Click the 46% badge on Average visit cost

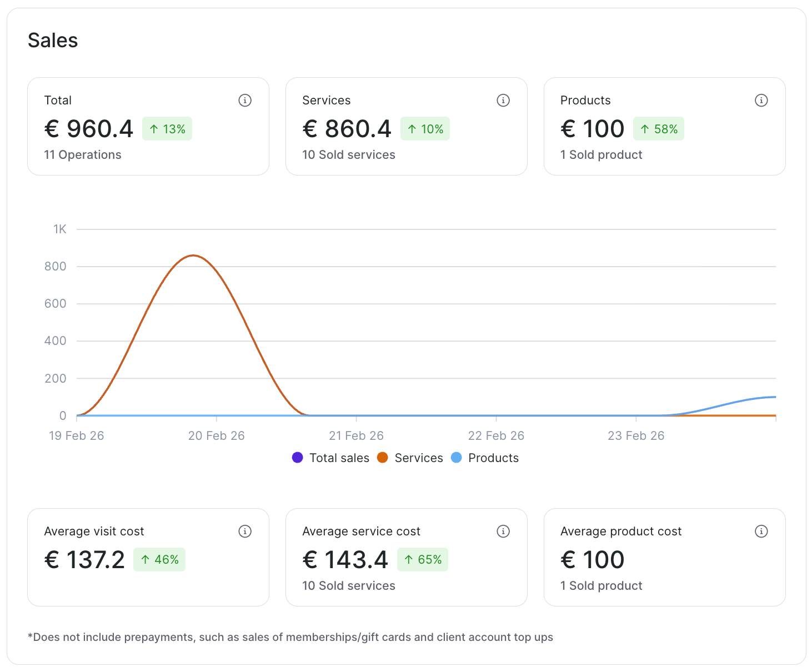point(159,560)
